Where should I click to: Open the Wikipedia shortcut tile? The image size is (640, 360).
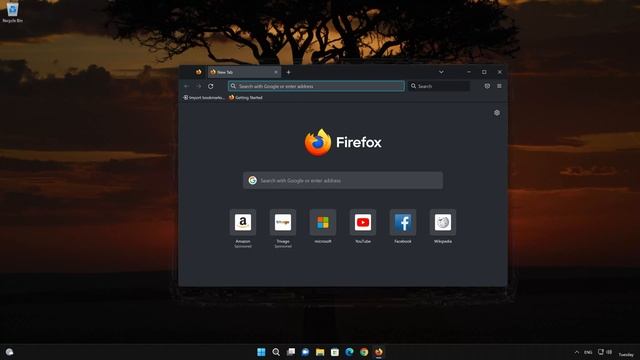[443, 222]
